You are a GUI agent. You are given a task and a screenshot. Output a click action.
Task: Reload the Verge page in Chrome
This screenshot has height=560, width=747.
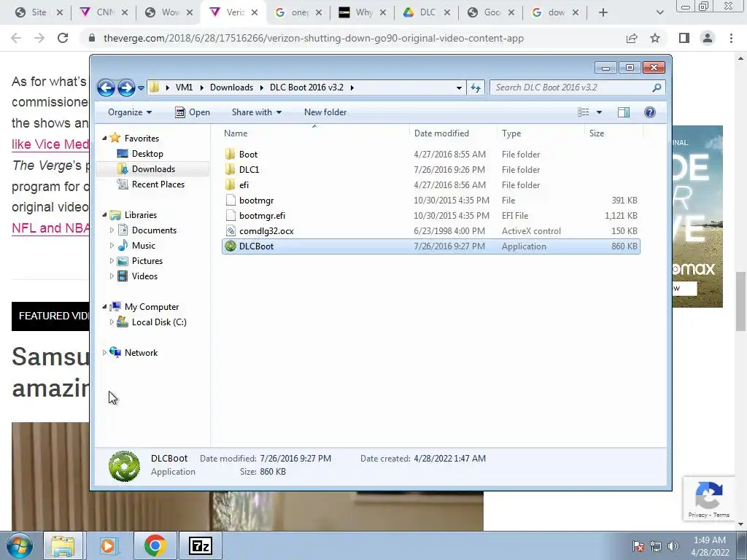63,38
